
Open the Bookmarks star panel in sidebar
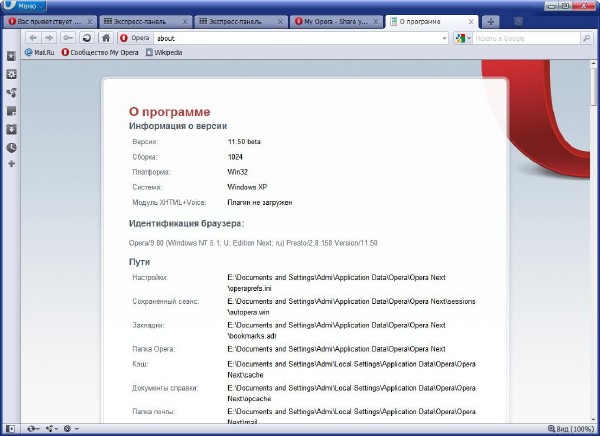tap(11, 56)
